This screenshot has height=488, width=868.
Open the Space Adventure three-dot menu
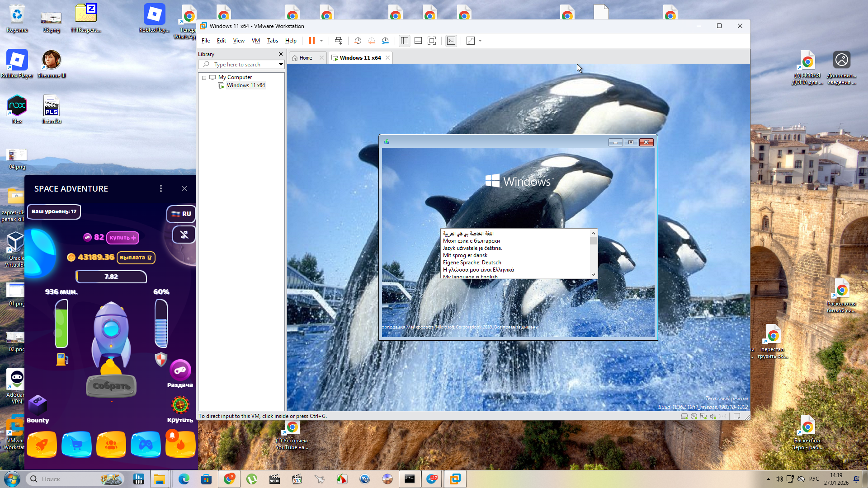(x=161, y=188)
